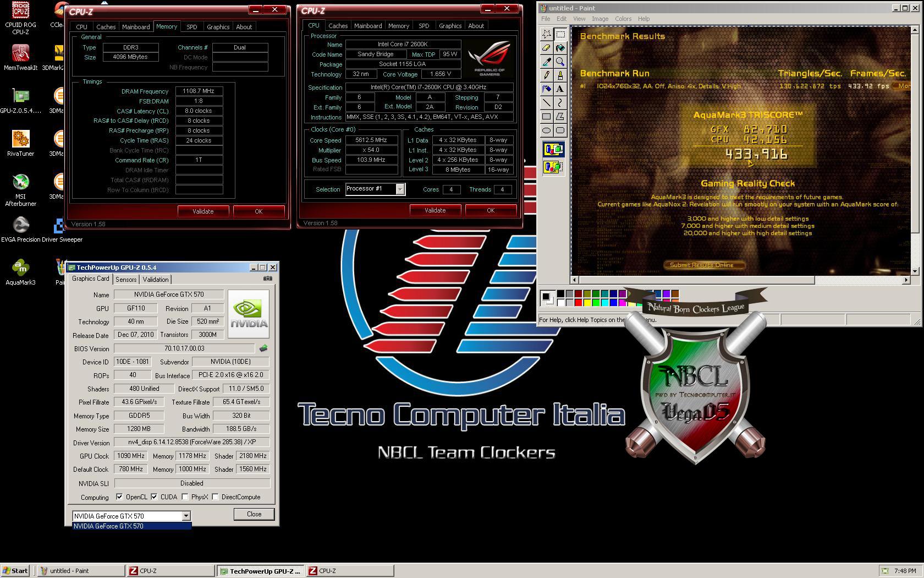Switch to the SPD tab in the left CPU-Z window

191,27
